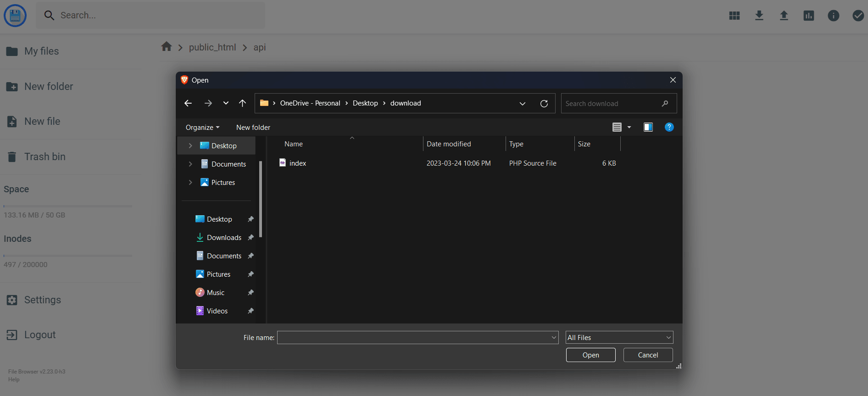This screenshot has width=868, height=396.
Task: Open dialog help question mark icon
Action: [x=669, y=127]
